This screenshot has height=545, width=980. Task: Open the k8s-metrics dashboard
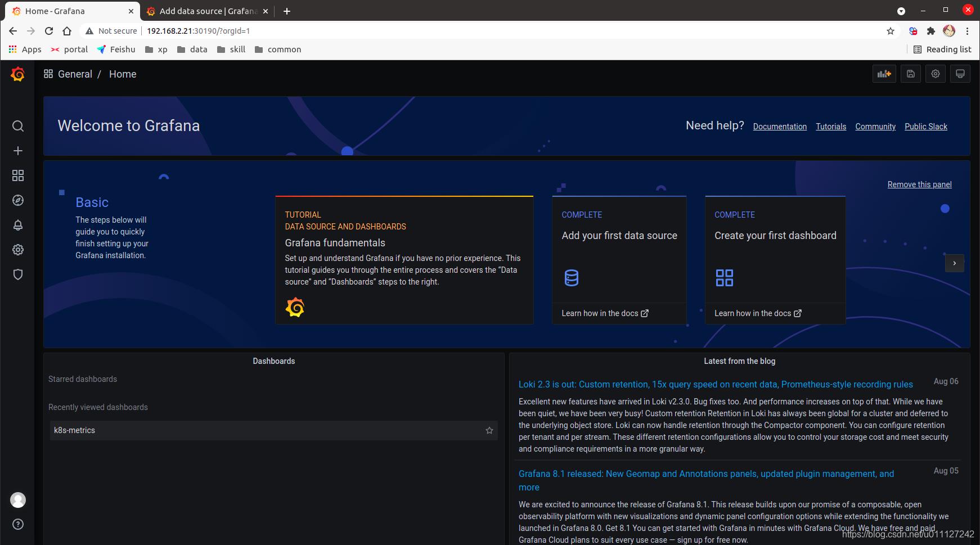point(273,430)
